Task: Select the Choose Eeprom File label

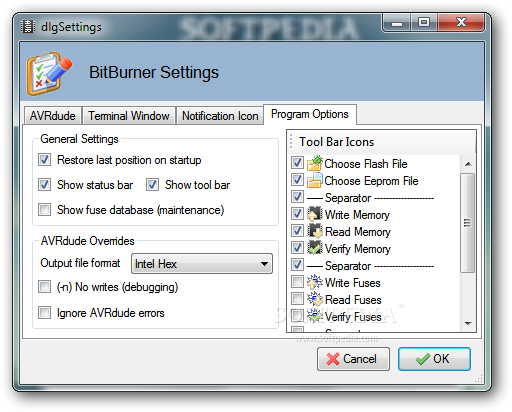Action: (371, 181)
